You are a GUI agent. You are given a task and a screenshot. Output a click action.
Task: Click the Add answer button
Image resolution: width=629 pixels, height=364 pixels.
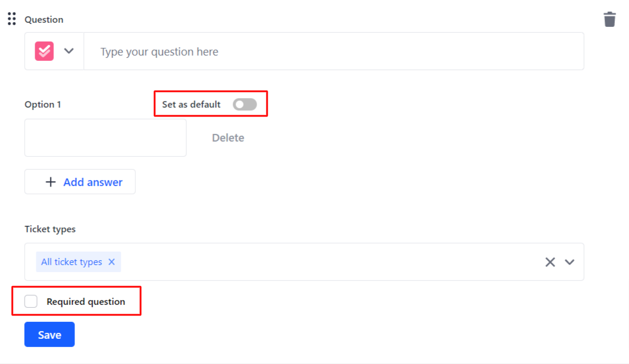[80, 181]
